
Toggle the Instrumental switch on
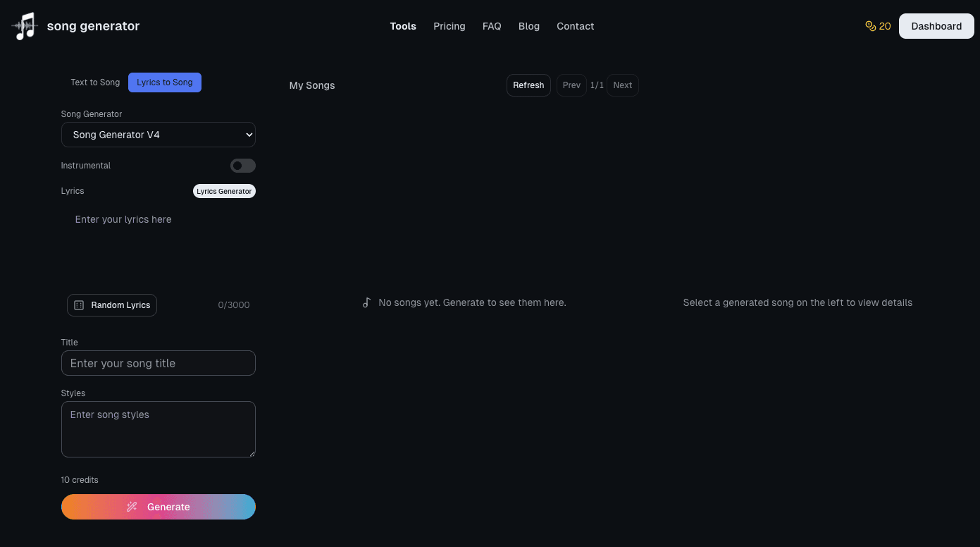(x=242, y=166)
